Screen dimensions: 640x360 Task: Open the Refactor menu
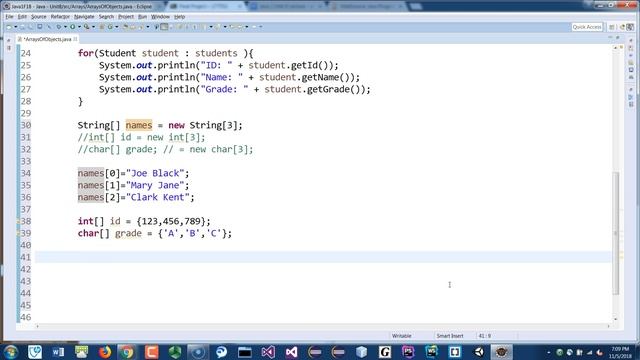pos(60,17)
